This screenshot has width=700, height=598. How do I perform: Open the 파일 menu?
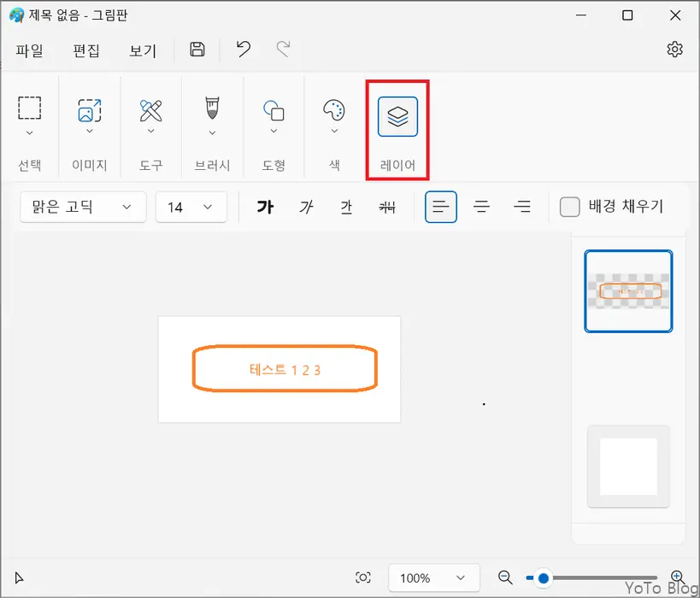coord(30,50)
